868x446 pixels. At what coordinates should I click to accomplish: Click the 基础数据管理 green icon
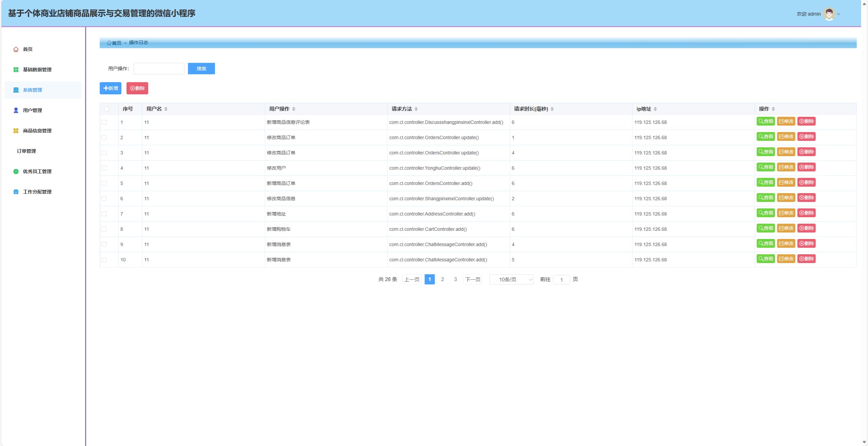[x=16, y=70]
